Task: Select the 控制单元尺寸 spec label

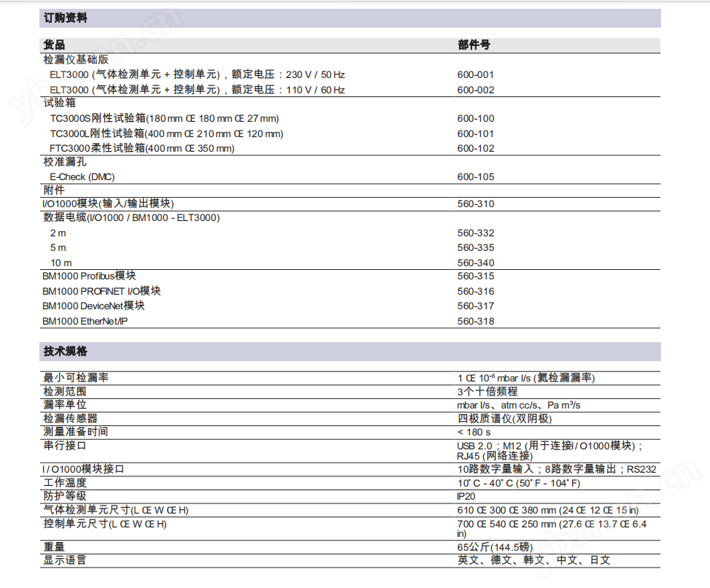Action: pos(105,525)
